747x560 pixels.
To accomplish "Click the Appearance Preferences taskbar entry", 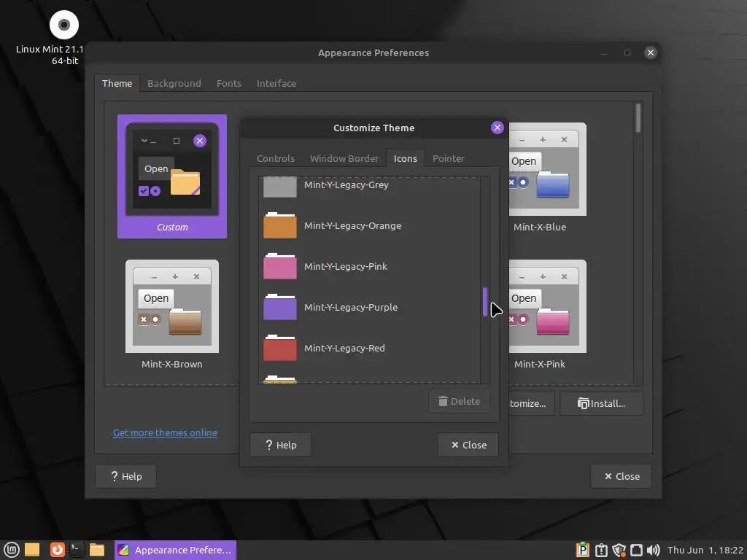I will [x=175, y=550].
